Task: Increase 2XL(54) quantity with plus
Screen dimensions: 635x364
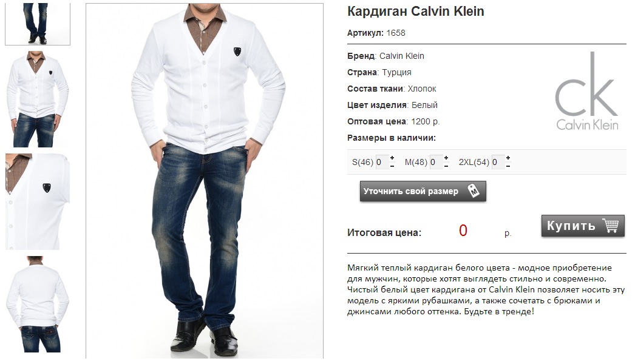Action: (508, 158)
